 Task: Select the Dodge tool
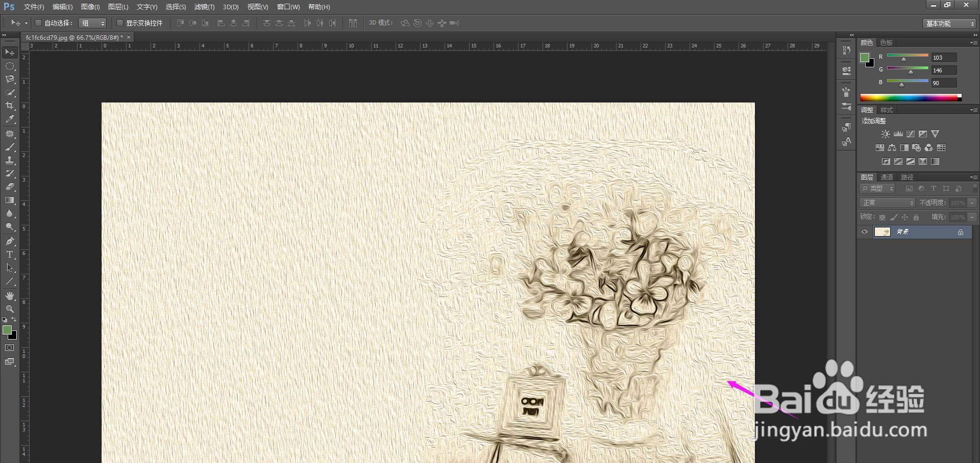[x=10, y=226]
